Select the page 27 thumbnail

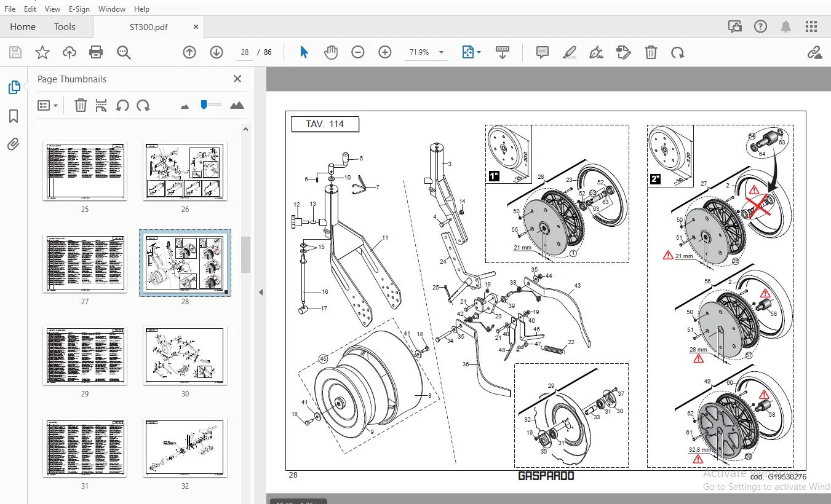click(85, 263)
